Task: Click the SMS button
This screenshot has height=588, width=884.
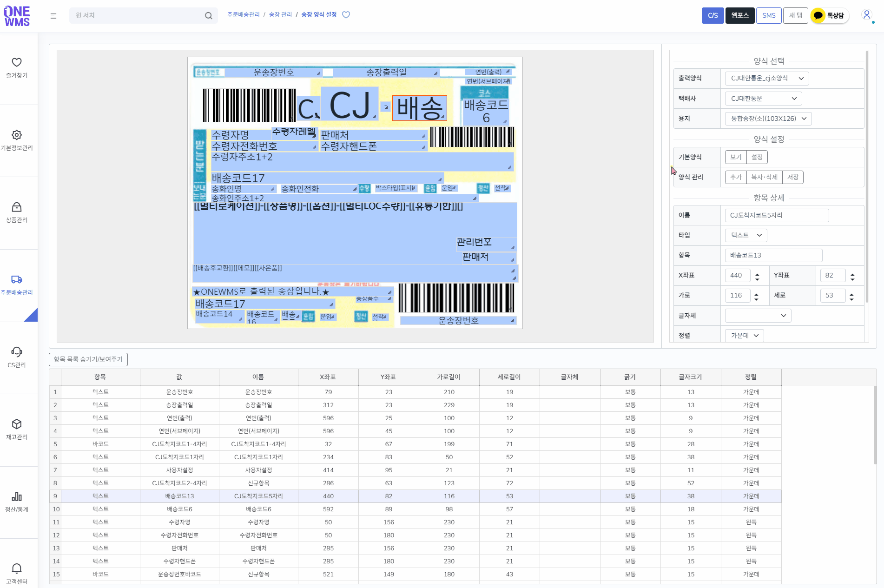Action: (x=769, y=15)
